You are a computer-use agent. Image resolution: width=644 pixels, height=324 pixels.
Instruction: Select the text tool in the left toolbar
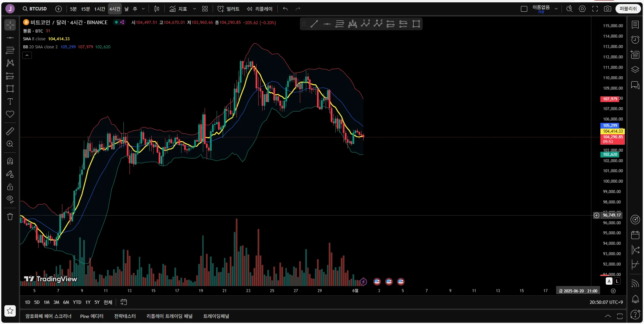pyautogui.click(x=10, y=101)
